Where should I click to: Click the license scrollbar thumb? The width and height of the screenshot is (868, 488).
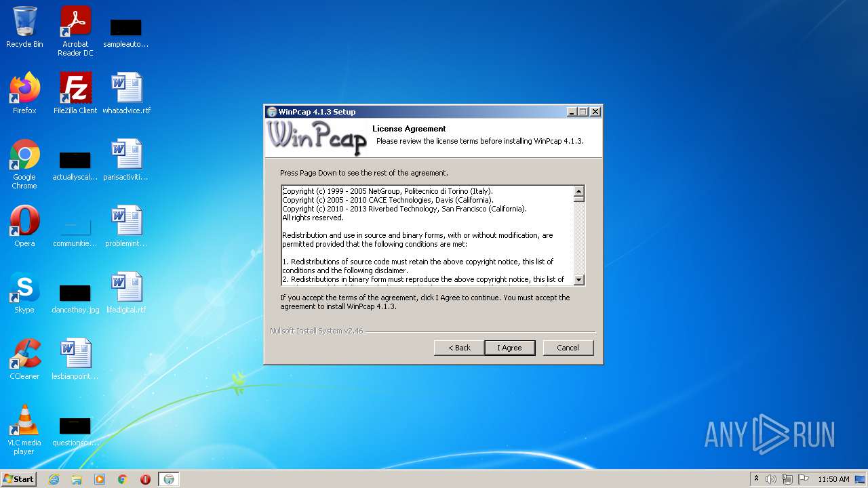[579, 200]
